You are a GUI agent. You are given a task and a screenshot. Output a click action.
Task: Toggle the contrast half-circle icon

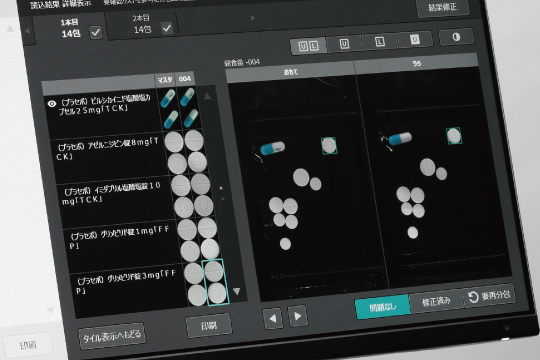(456, 37)
